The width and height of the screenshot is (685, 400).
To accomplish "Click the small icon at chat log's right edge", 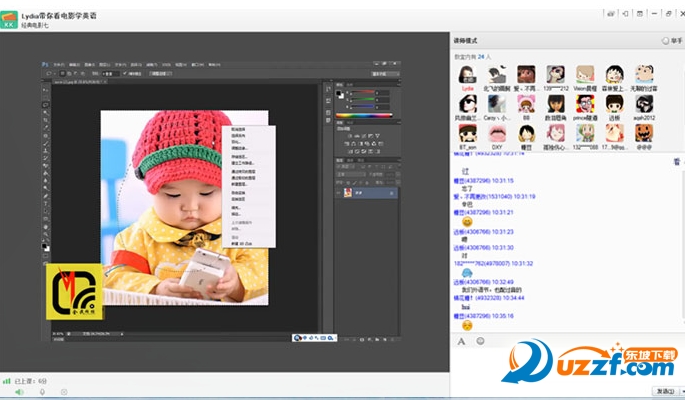I will (x=677, y=162).
